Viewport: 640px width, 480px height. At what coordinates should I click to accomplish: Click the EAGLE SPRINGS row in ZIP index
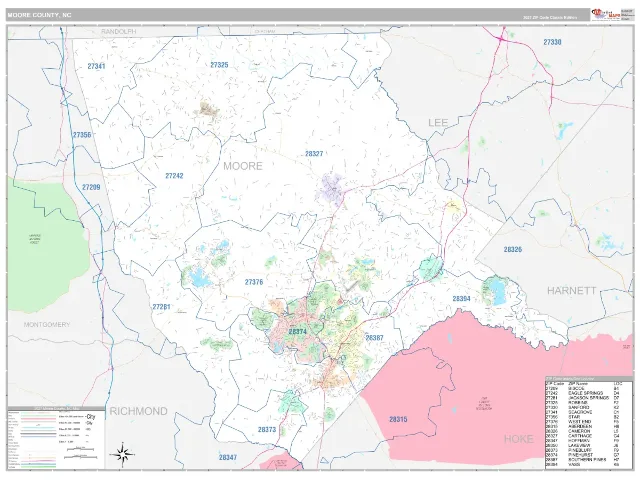[x=584, y=393]
